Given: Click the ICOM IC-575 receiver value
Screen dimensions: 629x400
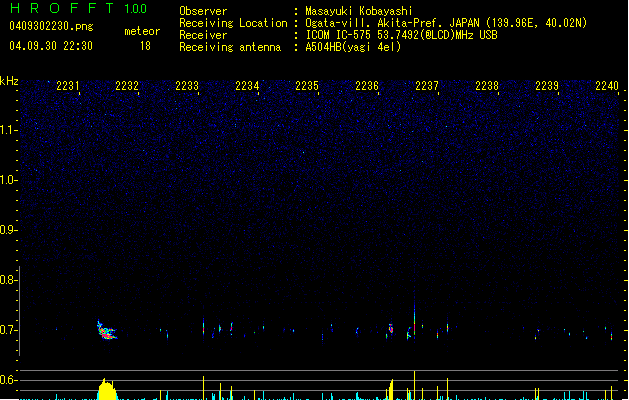Looking at the screenshot, I should click(x=401, y=35).
